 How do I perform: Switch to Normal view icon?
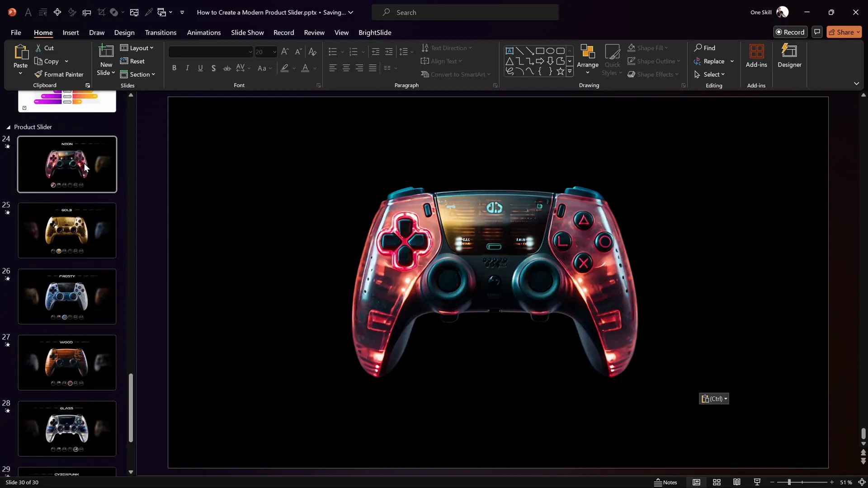pos(696,482)
